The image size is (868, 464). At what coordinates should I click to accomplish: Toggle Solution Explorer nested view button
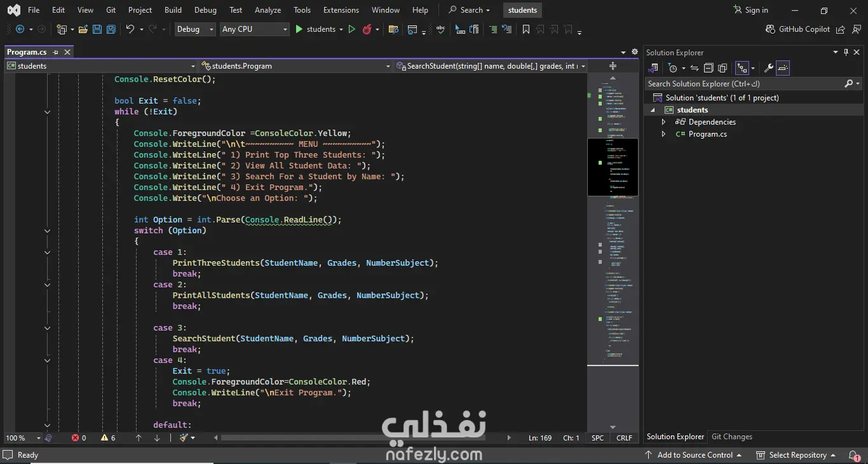click(x=741, y=68)
